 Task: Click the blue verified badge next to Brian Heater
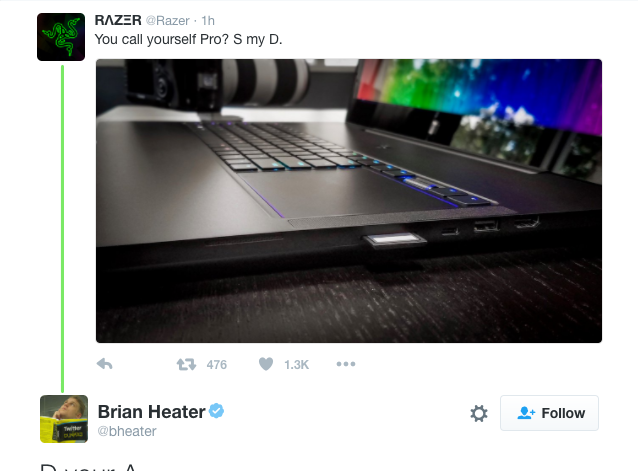pyautogui.click(x=216, y=411)
